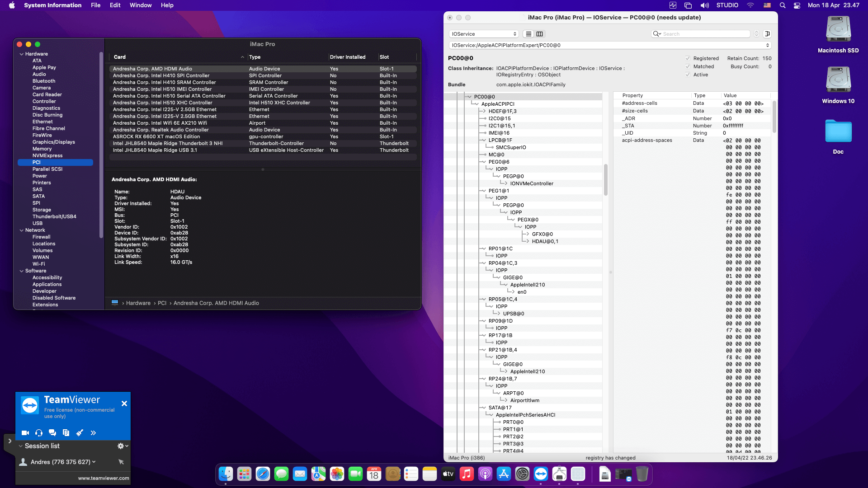868x488 pixels.
Task: Expand the GFX0@0 tree node
Action: (527, 234)
